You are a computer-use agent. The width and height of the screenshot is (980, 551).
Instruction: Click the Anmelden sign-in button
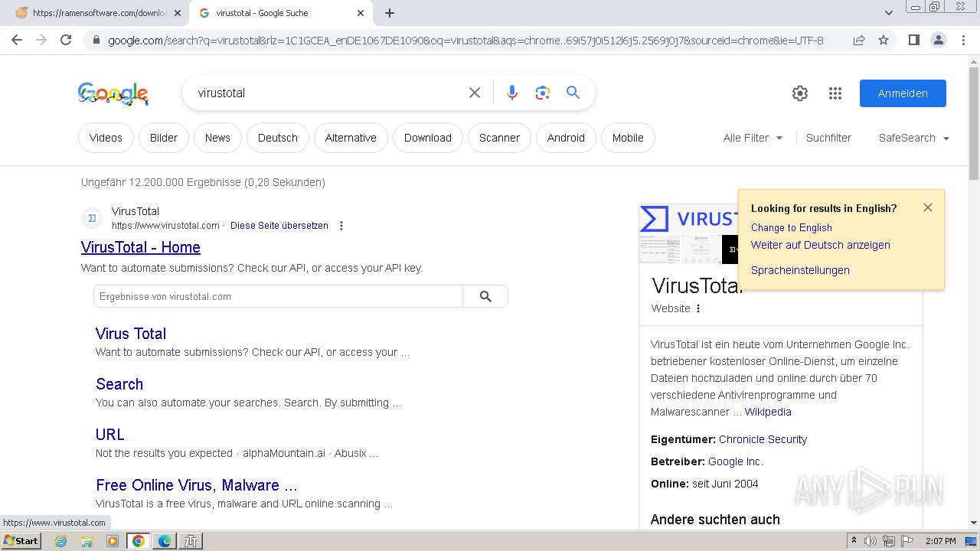pos(903,93)
